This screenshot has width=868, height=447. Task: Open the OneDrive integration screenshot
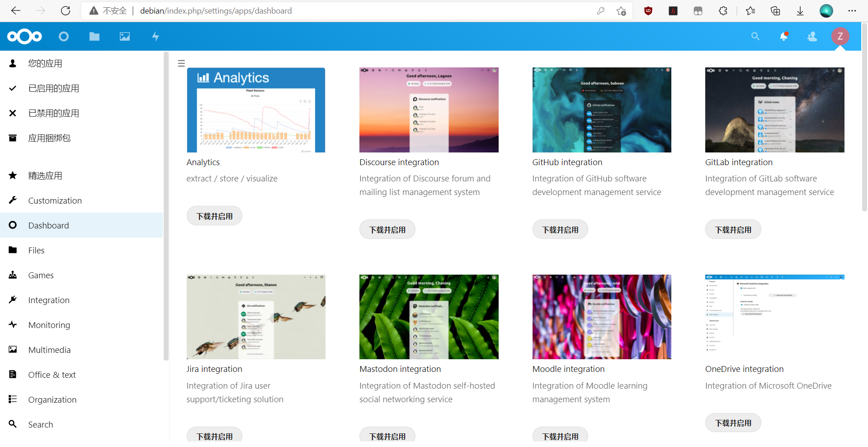click(775, 317)
